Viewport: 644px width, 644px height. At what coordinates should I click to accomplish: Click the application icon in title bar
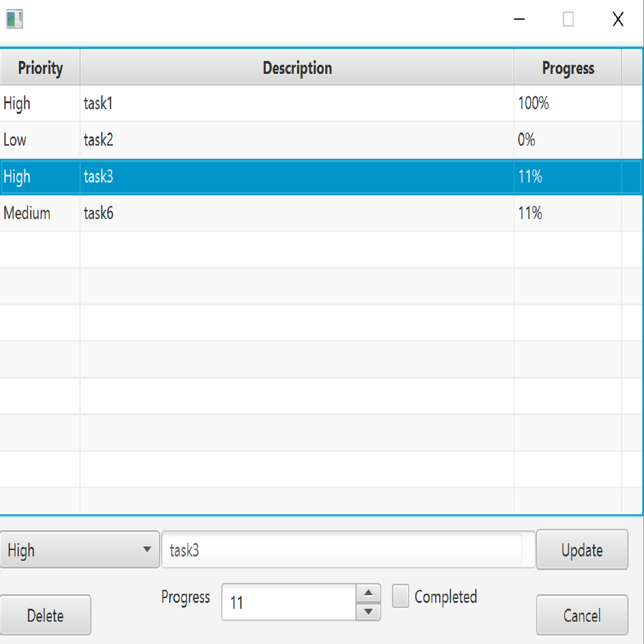[14, 19]
